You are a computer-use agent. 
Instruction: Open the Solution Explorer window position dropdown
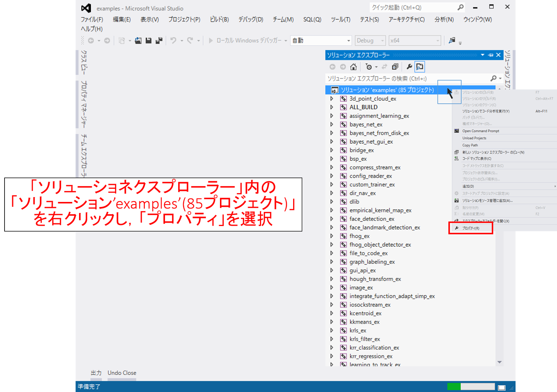[483, 55]
